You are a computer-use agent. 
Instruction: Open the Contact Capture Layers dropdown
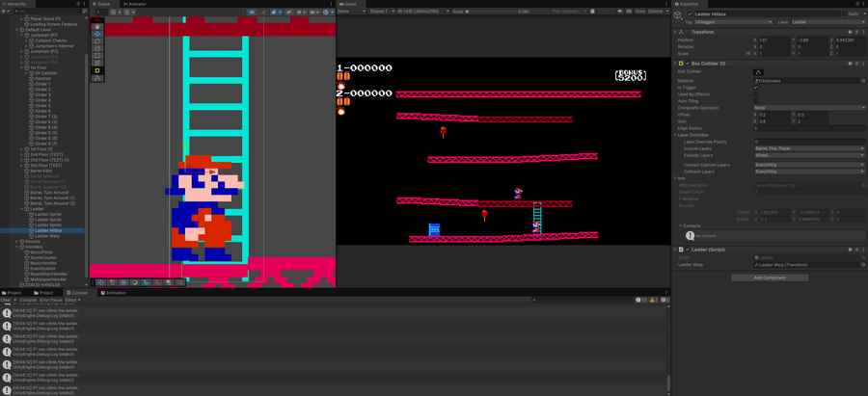(809, 165)
